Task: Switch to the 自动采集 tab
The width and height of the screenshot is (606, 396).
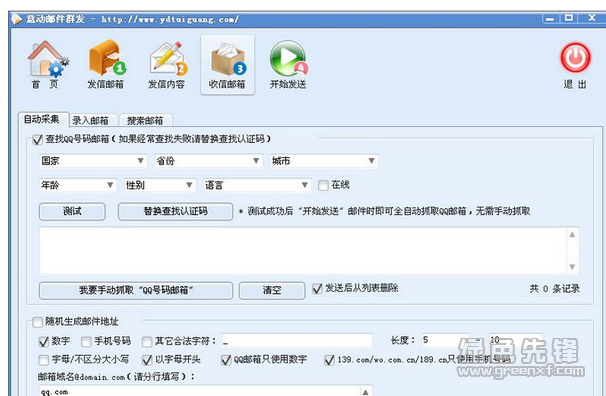Action: [42, 119]
